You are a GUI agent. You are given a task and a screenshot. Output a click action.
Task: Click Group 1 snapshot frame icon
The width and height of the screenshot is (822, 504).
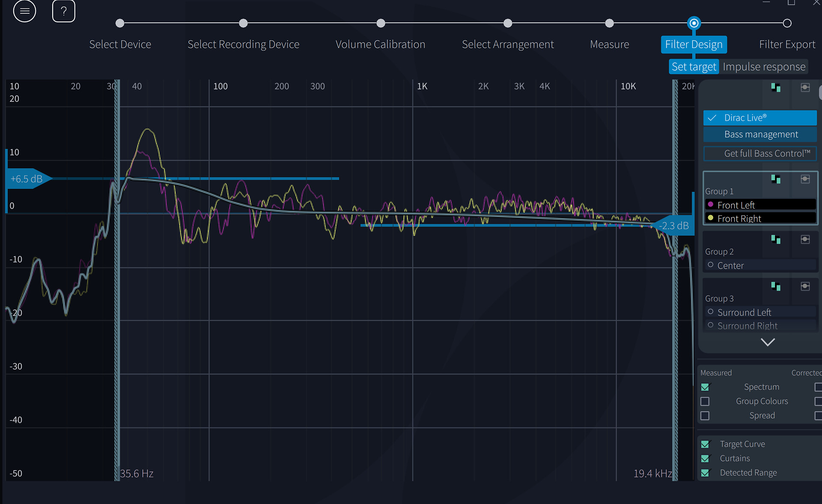point(805,179)
